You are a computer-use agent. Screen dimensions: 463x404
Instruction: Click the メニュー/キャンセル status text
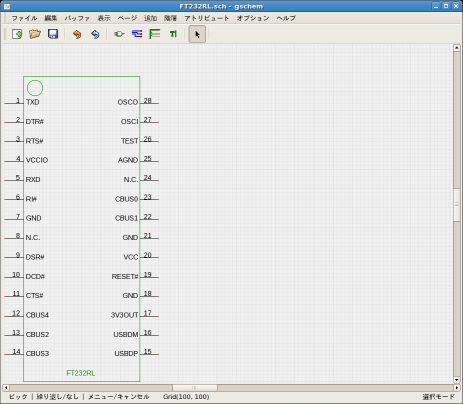pyautogui.click(x=119, y=397)
